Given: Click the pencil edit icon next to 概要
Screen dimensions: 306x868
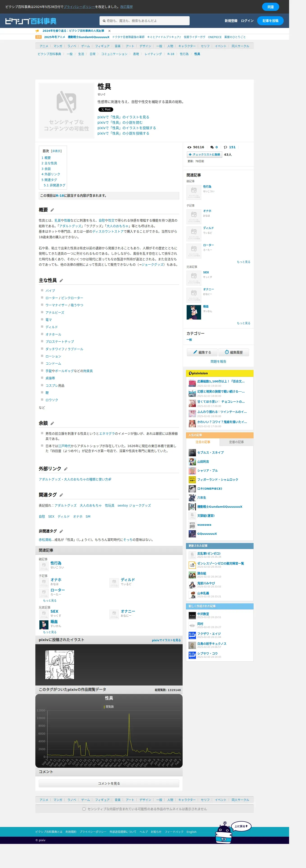Looking at the screenshot, I should pyautogui.click(x=52, y=210).
